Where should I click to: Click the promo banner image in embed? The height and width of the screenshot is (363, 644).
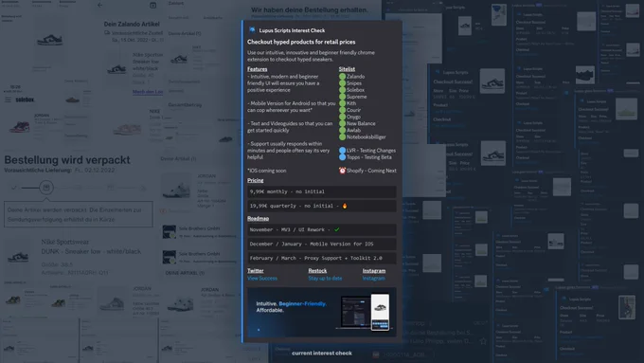pyautogui.click(x=322, y=313)
